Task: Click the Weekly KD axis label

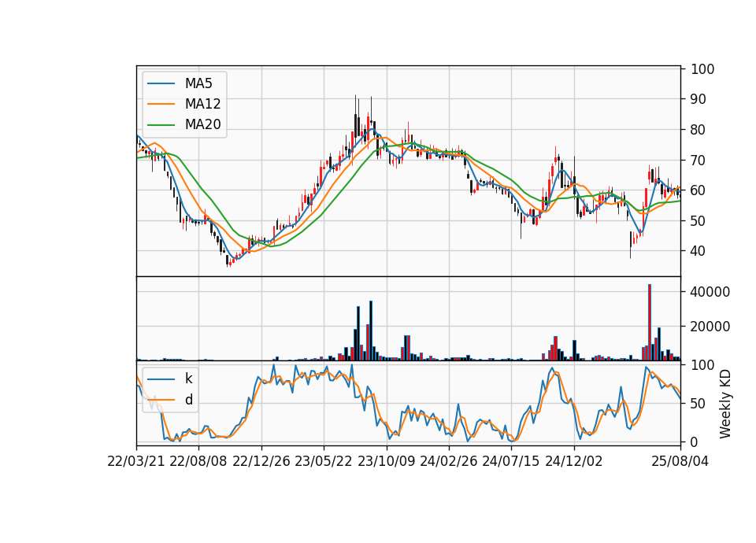Action: (724, 404)
